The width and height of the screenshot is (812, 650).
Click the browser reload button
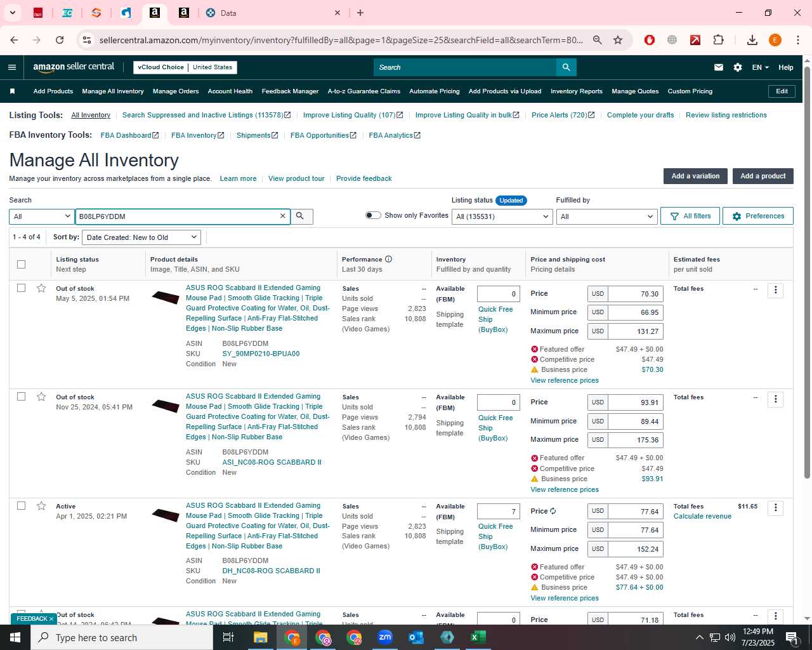[x=60, y=40]
